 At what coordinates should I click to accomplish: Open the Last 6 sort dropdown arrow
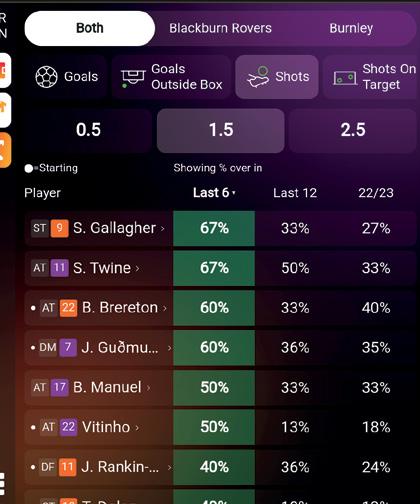click(x=234, y=193)
